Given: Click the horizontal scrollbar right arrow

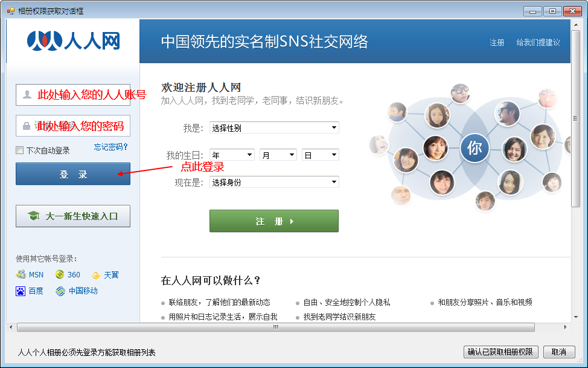Looking at the screenshot, I should coord(566,327).
